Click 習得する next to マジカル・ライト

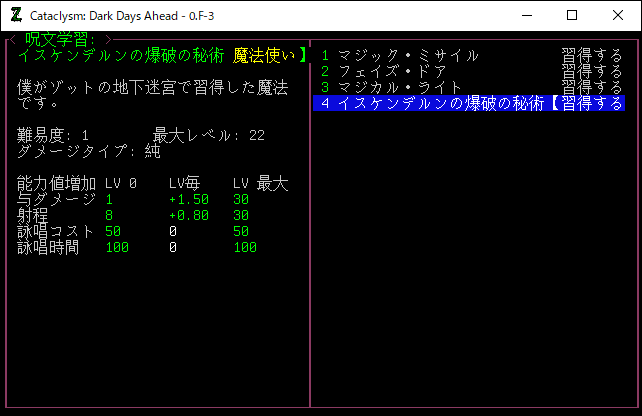[592, 88]
